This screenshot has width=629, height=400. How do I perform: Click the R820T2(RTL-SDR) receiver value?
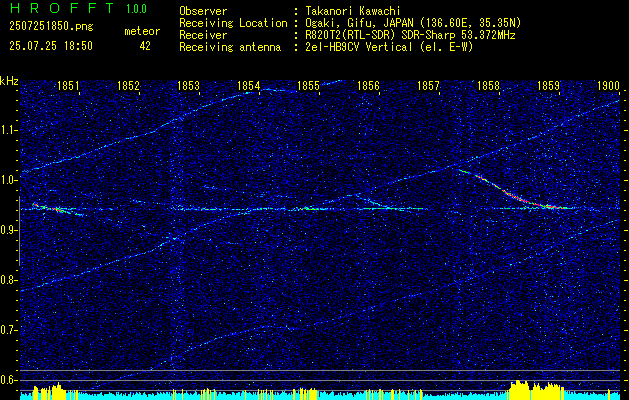click(410, 35)
